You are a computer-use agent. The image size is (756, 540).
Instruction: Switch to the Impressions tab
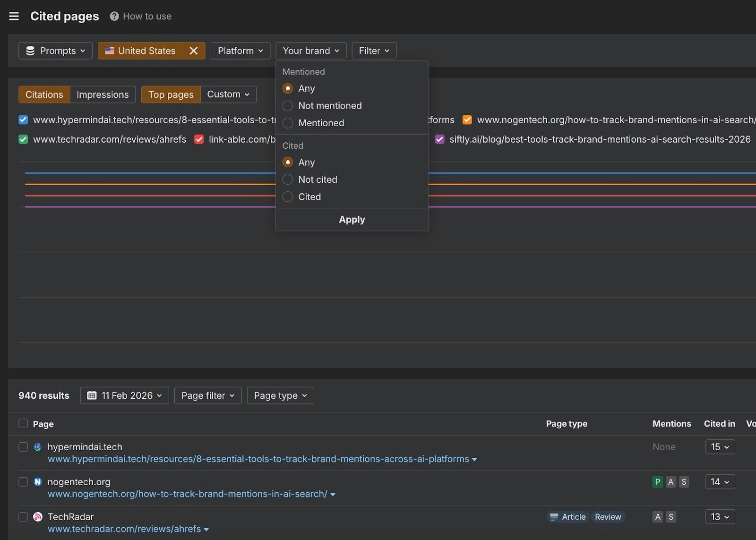[103, 94]
